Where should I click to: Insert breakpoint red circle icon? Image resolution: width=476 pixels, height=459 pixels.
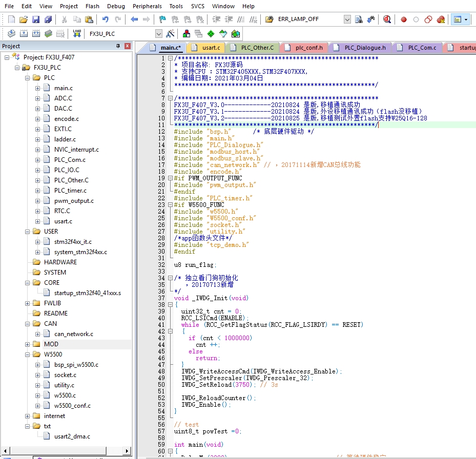click(403, 19)
